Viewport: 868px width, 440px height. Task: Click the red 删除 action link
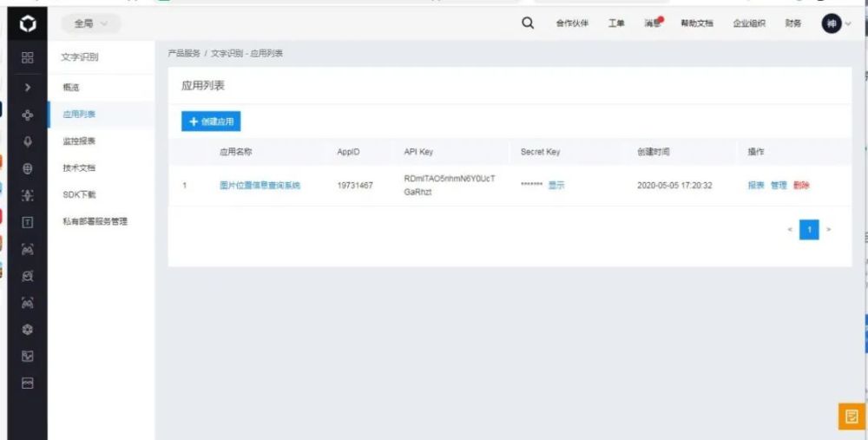click(801, 186)
